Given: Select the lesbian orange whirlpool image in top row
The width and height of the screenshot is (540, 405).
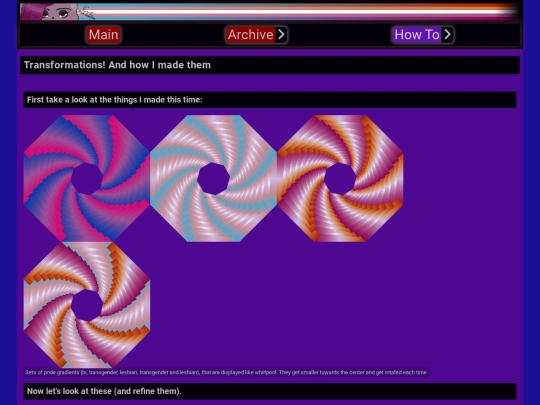Looking at the screenshot, I should (340, 178).
